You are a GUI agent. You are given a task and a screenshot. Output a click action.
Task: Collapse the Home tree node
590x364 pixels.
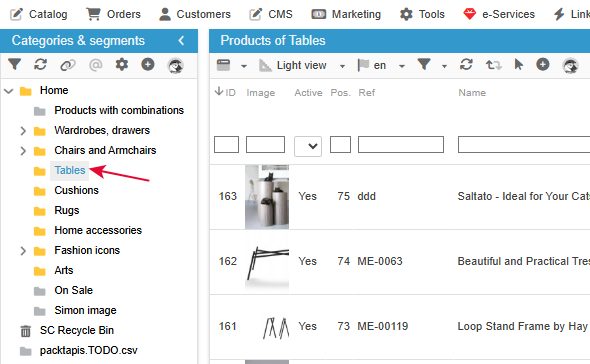9,91
